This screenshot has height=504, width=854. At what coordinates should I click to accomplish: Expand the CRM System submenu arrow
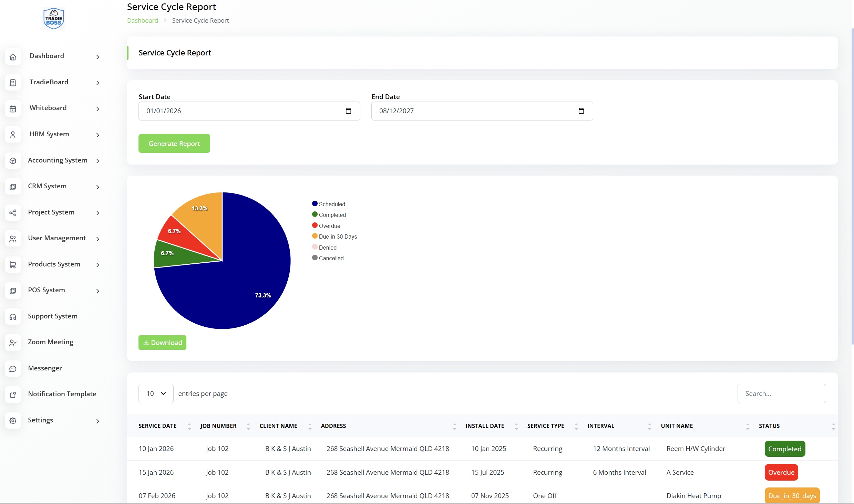(98, 187)
